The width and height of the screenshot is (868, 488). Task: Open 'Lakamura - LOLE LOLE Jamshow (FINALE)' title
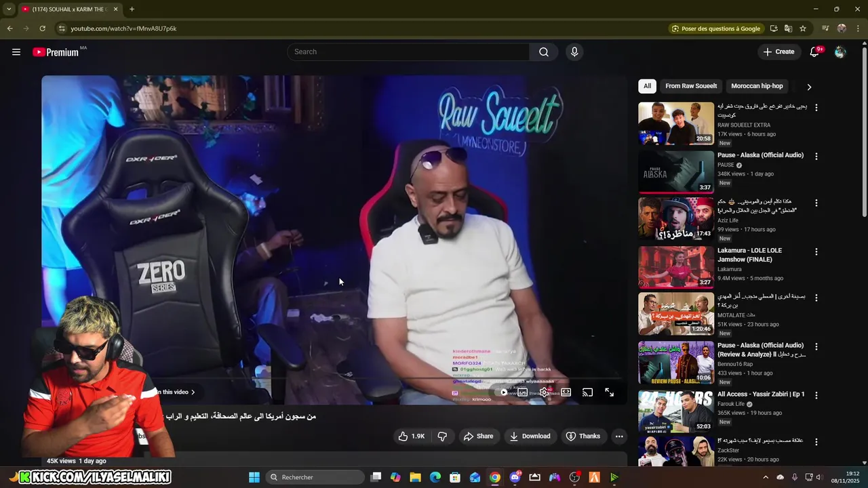click(x=750, y=255)
